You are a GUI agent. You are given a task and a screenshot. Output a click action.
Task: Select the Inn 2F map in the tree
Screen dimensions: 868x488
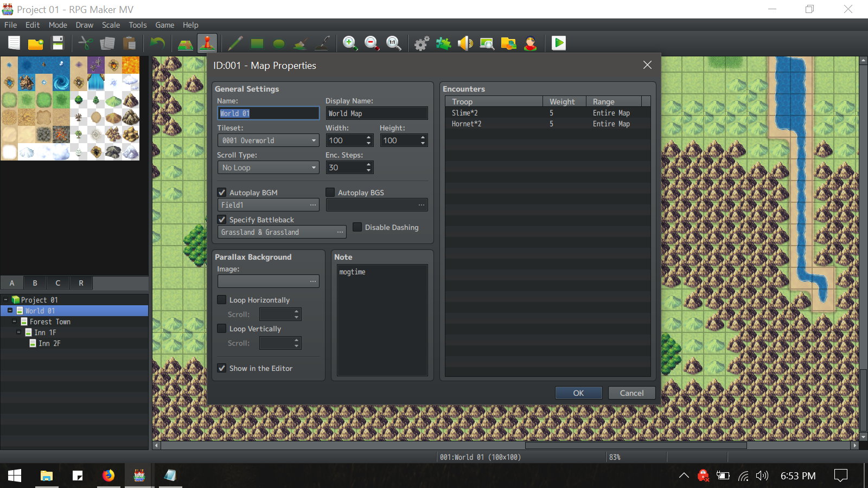click(x=49, y=343)
